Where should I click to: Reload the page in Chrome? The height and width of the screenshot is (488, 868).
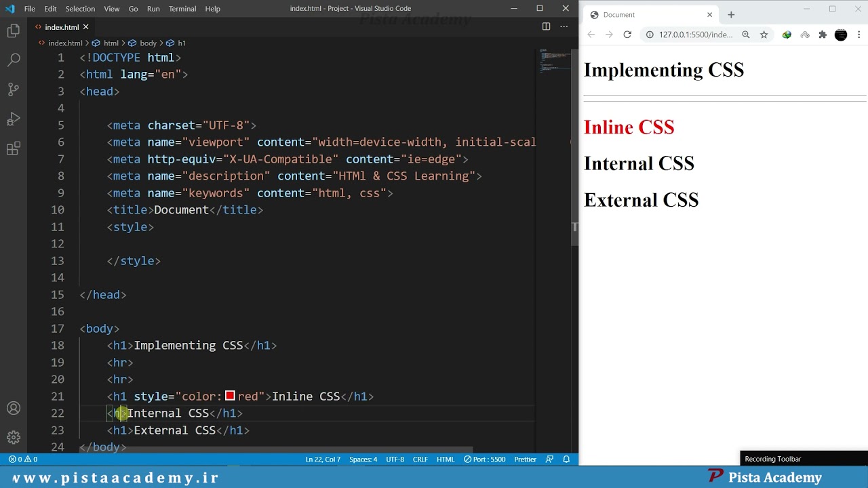point(627,35)
